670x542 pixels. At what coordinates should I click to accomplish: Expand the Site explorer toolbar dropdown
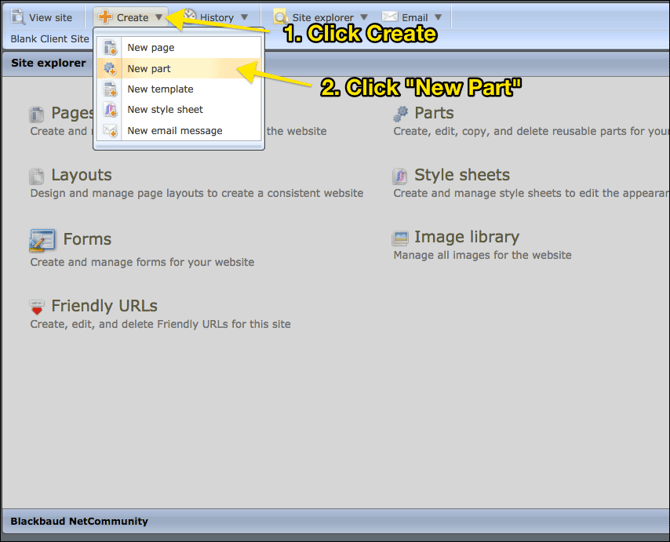(364, 17)
